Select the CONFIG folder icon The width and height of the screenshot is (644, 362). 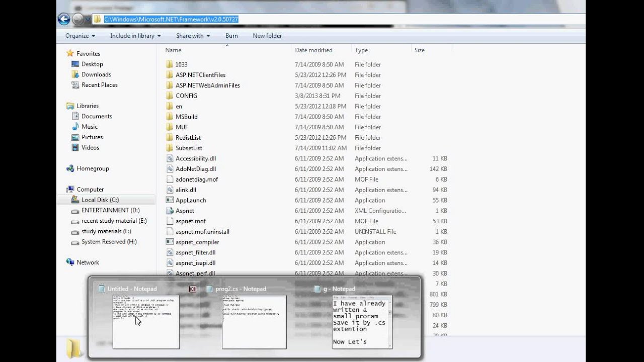[170, 96]
